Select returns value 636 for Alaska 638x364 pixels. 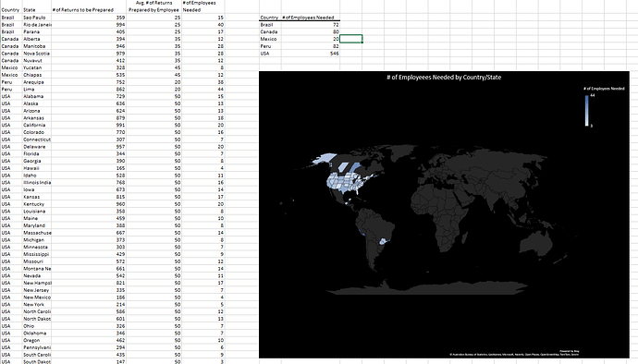click(x=120, y=103)
